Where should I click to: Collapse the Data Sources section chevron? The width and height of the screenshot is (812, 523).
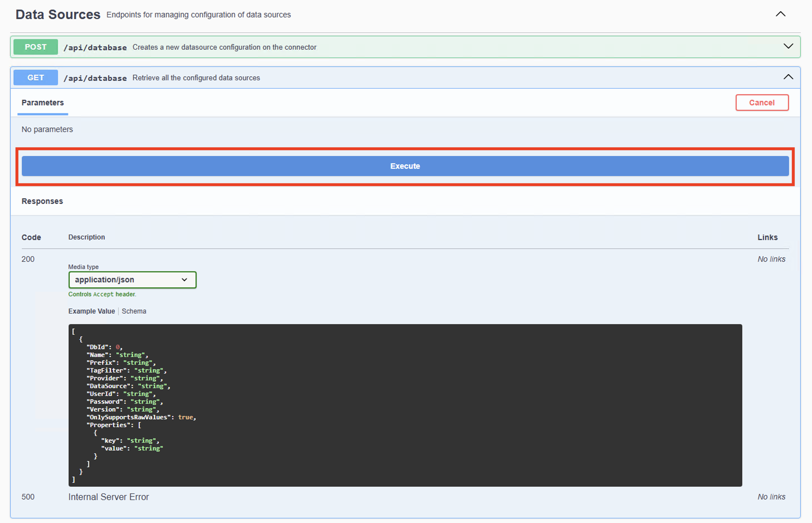[x=781, y=14]
